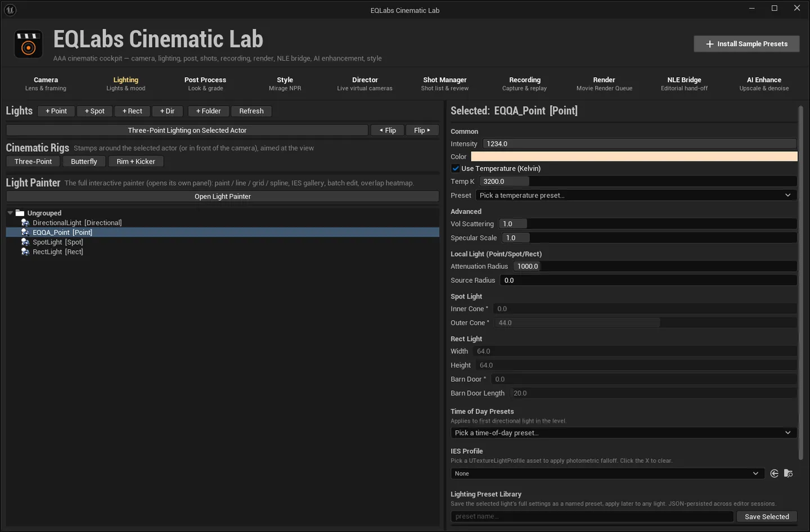This screenshot has height=532, width=810.
Task: Disable the Use Temperature (Kelvin) checkbox
Action: pos(456,168)
